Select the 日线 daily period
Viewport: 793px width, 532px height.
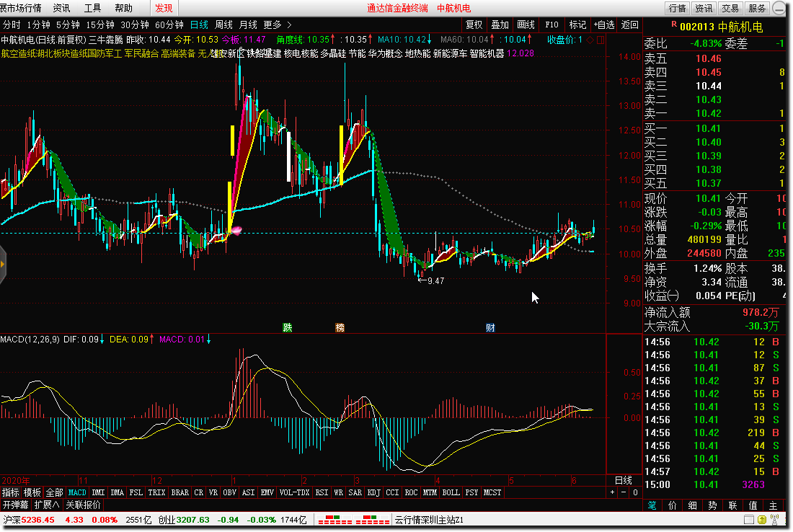pyautogui.click(x=199, y=25)
